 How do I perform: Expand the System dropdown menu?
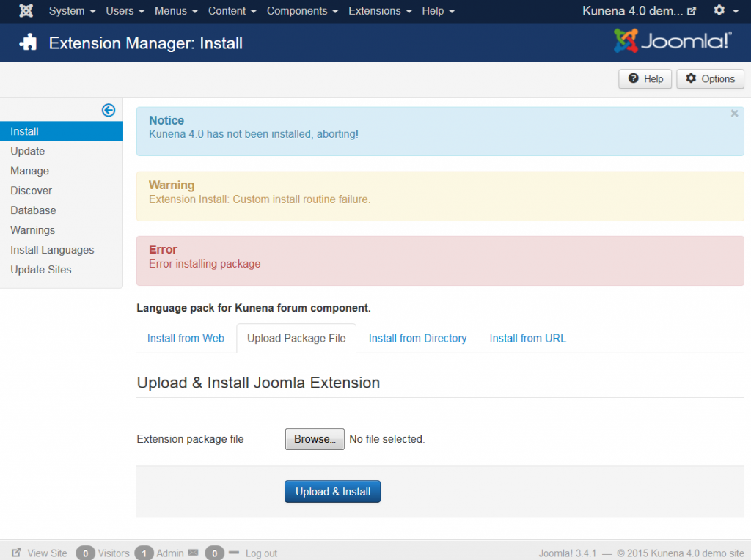(x=72, y=11)
